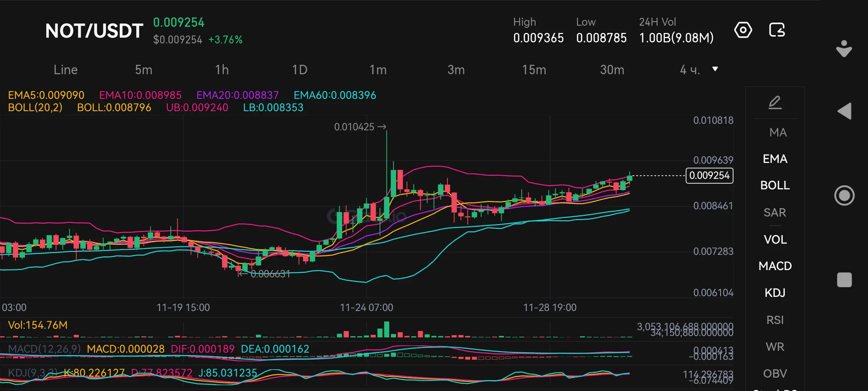
Task: Open chart settings hexagon icon
Action: point(743,30)
